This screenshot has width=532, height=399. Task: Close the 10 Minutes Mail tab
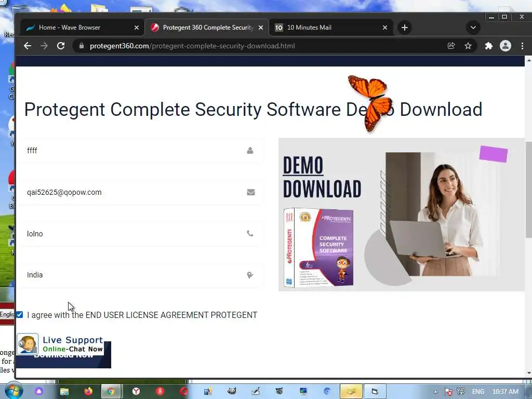click(385, 28)
